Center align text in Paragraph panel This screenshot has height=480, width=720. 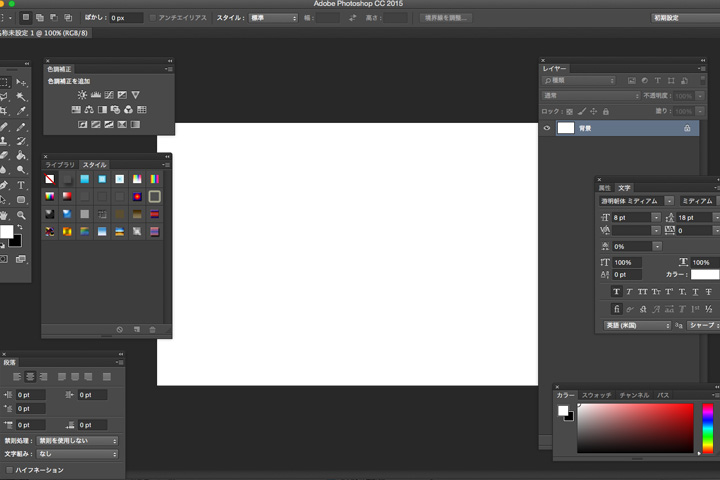click(x=30, y=377)
